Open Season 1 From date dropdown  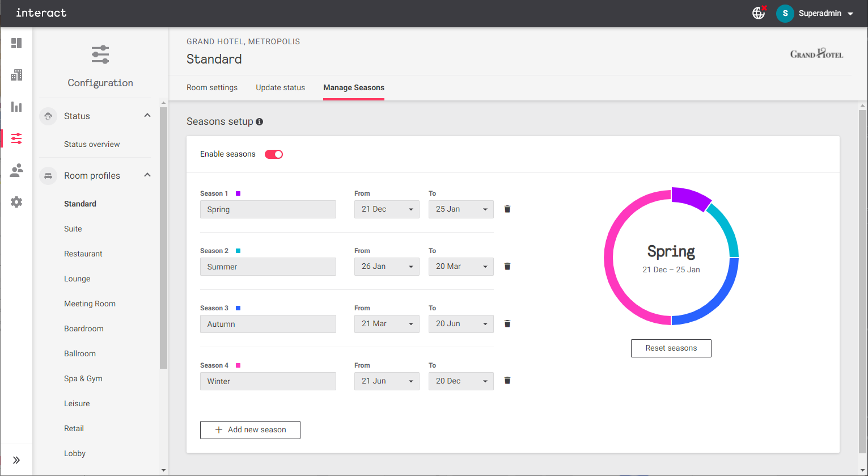point(387,209)
